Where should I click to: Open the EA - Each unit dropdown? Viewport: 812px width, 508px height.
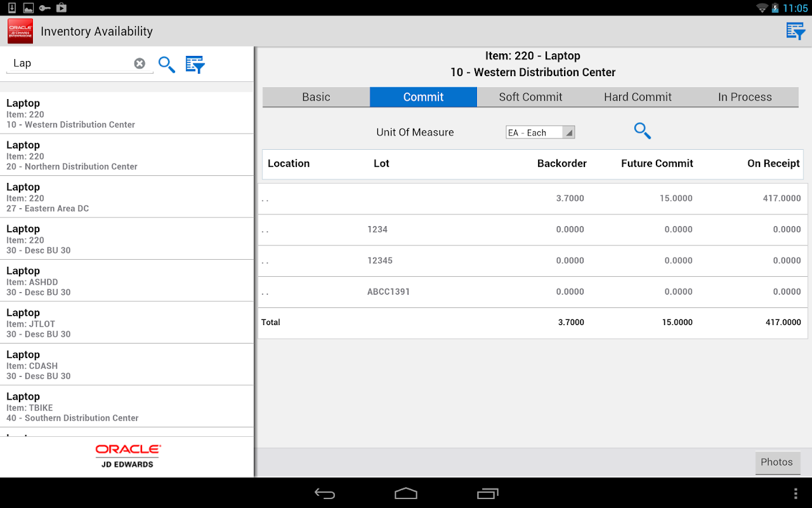tap(540, 133)
